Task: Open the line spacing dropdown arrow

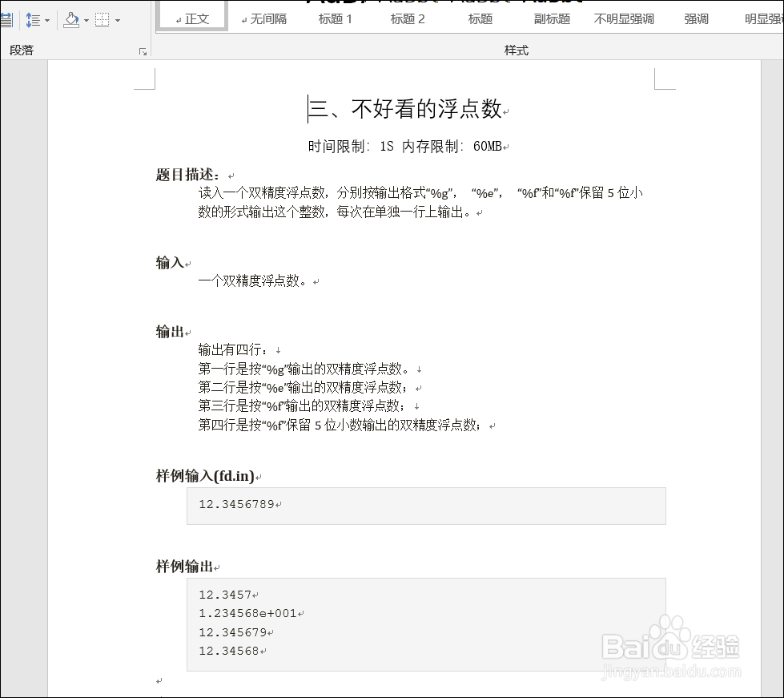Action: pyautogui.click(x=47, y=21)
